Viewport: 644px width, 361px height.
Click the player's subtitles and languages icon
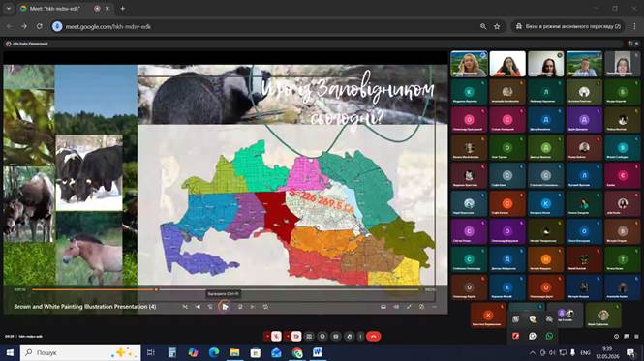pos(383,307)
